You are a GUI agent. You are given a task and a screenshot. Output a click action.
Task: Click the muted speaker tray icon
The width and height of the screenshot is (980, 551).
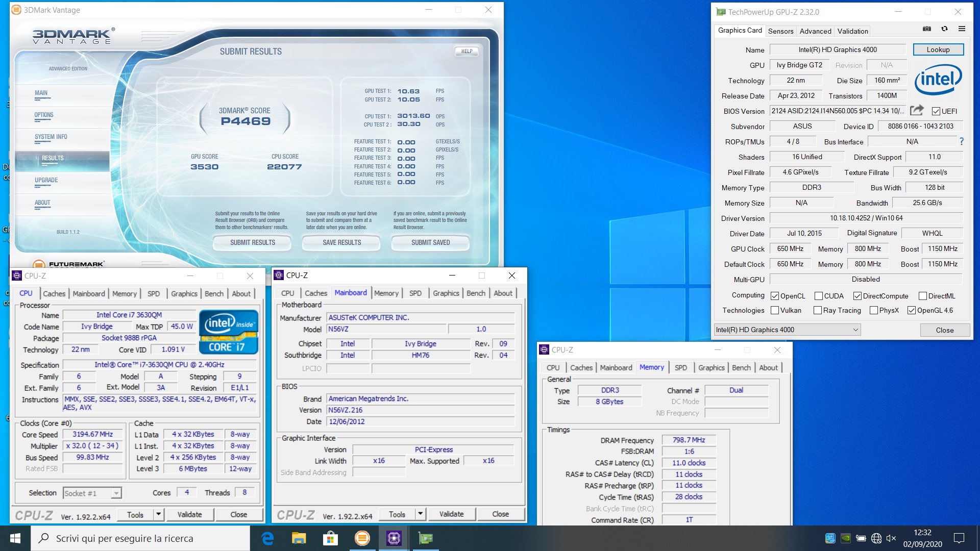click(x=891, y=538)
